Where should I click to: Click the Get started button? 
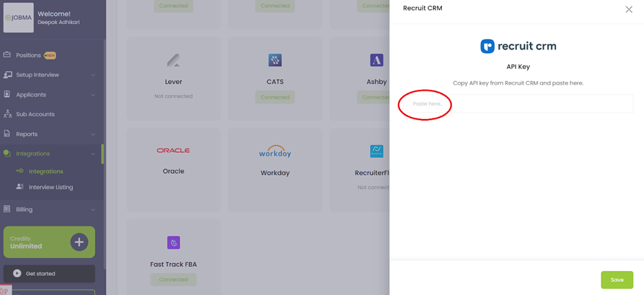tap(49, 274)
